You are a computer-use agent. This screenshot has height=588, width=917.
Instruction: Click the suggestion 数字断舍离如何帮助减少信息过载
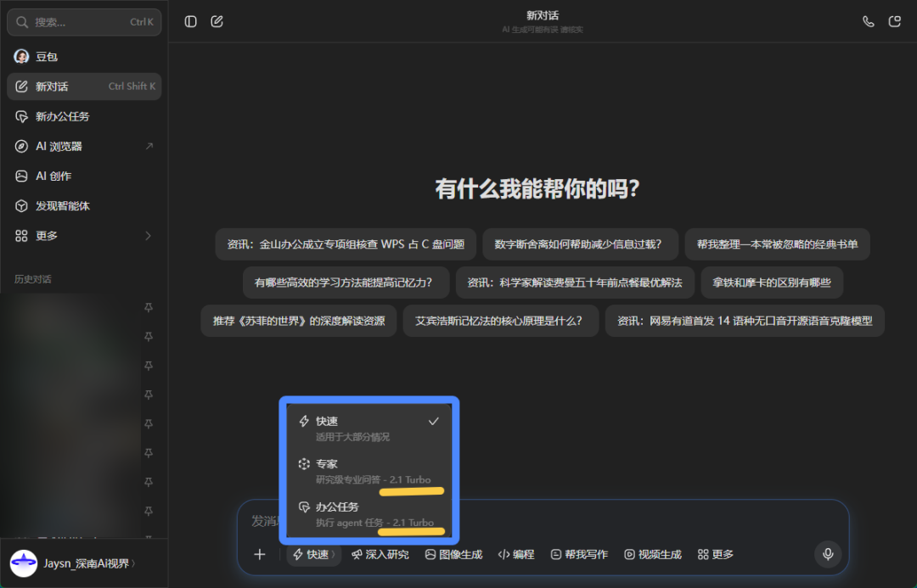pyautogui.click(x=580, y=244)
